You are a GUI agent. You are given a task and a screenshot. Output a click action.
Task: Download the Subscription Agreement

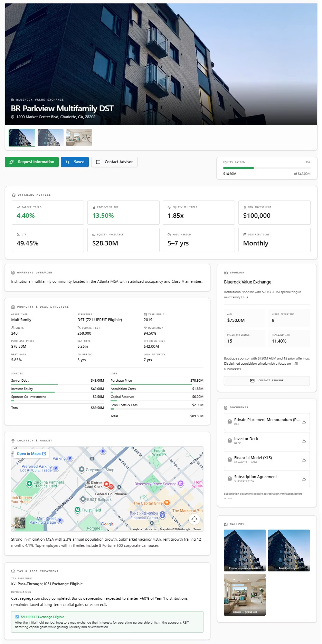tap(304, 479)
